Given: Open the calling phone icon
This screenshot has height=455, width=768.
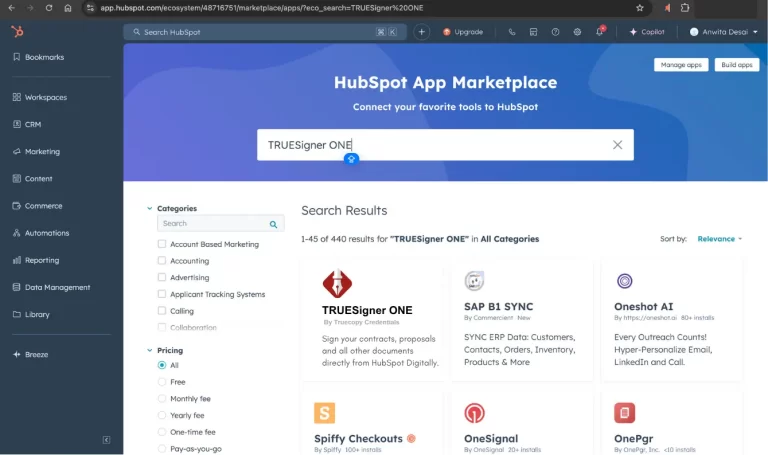Looking at the screenshot, I should 511,32.
